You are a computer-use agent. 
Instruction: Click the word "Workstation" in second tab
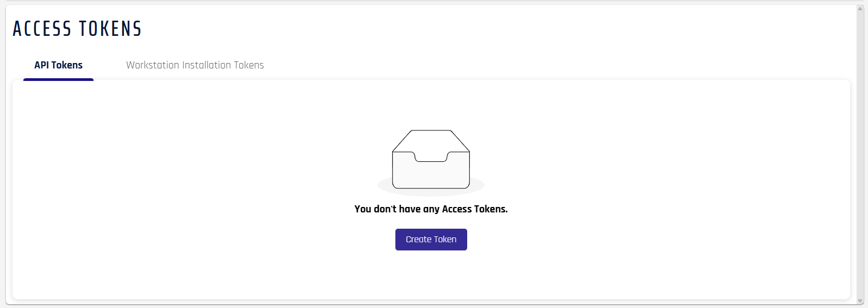[x=153, y=65]
